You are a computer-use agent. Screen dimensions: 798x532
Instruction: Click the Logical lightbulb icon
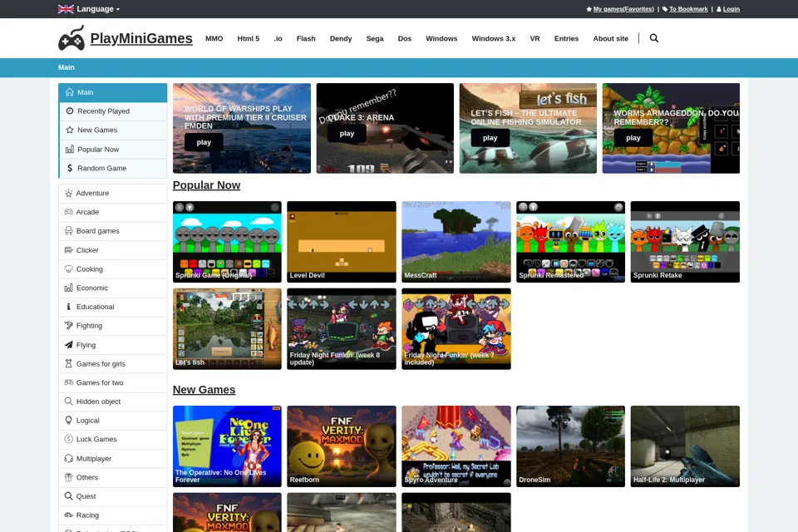click(69, 420)
